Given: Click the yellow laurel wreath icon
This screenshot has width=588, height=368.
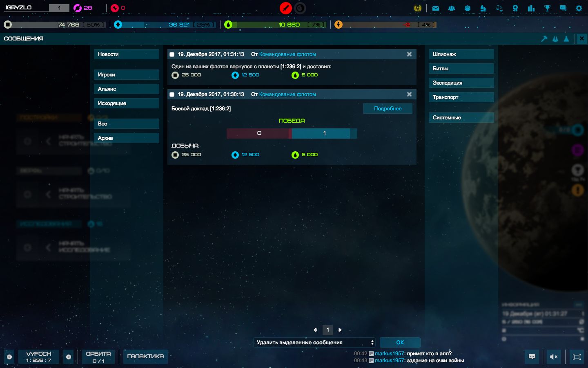Looking at the screenshot, I should coord(418,8).
